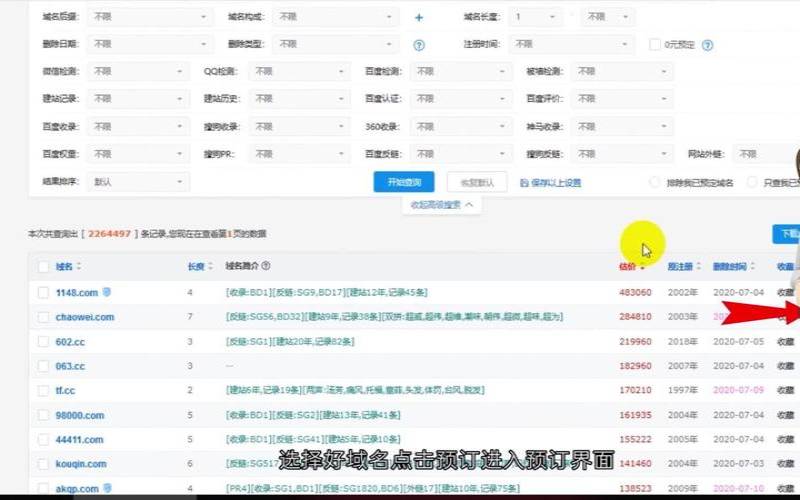
Task: Tick the 0元预定 checkbox
Action: [655, 44]
